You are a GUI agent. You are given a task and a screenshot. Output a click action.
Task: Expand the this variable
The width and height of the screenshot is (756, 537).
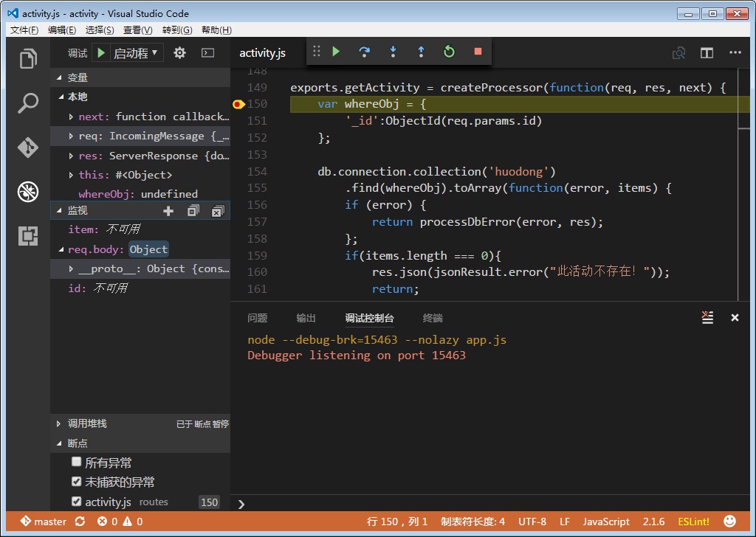pyautogui.click(x=71, y=175)
